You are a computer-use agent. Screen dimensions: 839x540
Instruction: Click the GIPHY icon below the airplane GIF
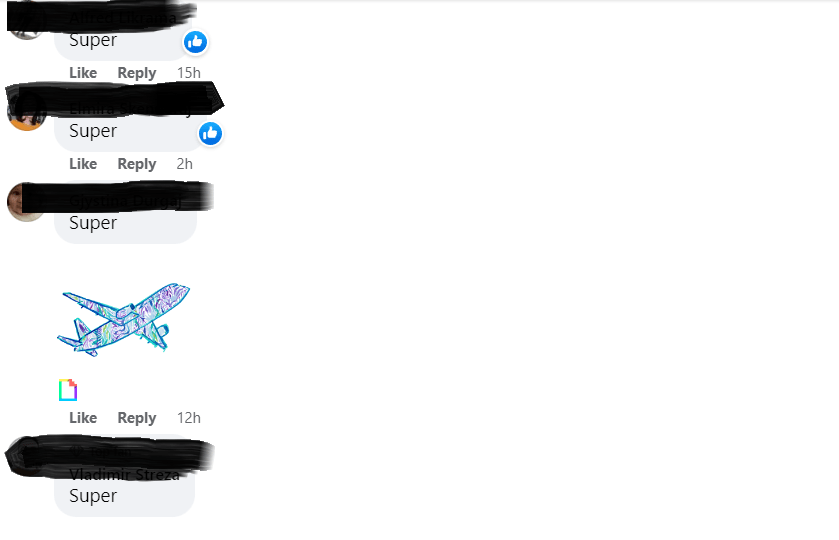point(68,390)
